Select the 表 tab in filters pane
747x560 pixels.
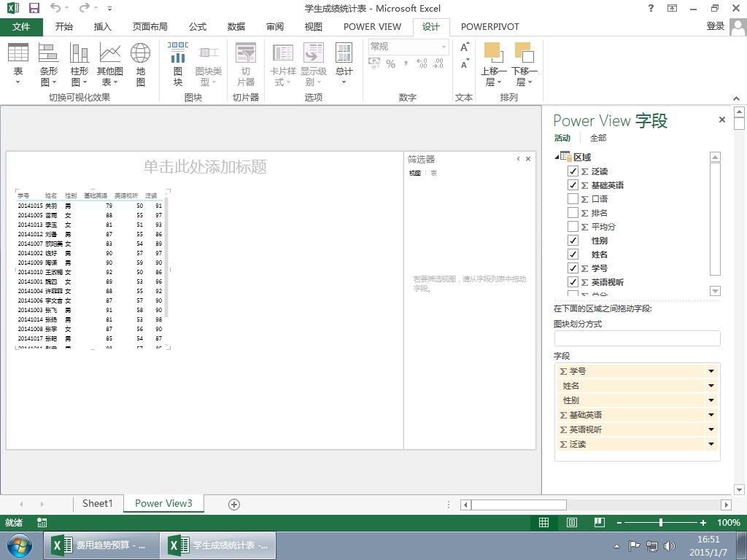click(x=433, y=174)
